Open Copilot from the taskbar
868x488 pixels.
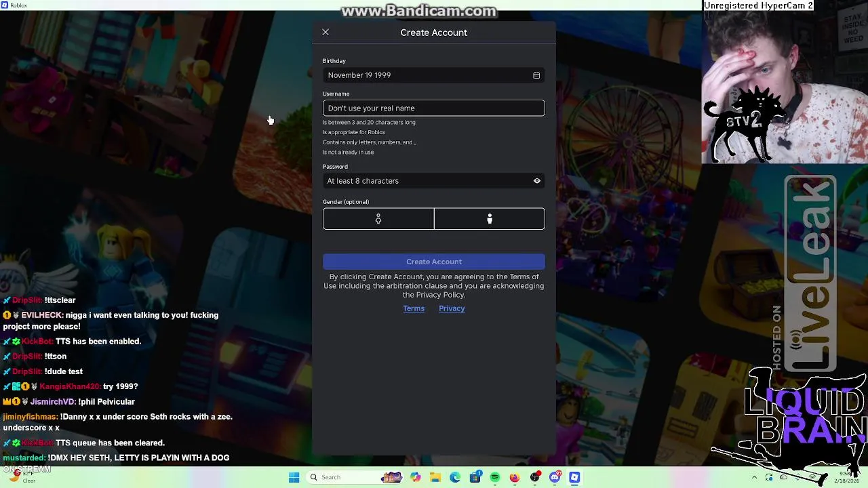(x=415, y=477)
